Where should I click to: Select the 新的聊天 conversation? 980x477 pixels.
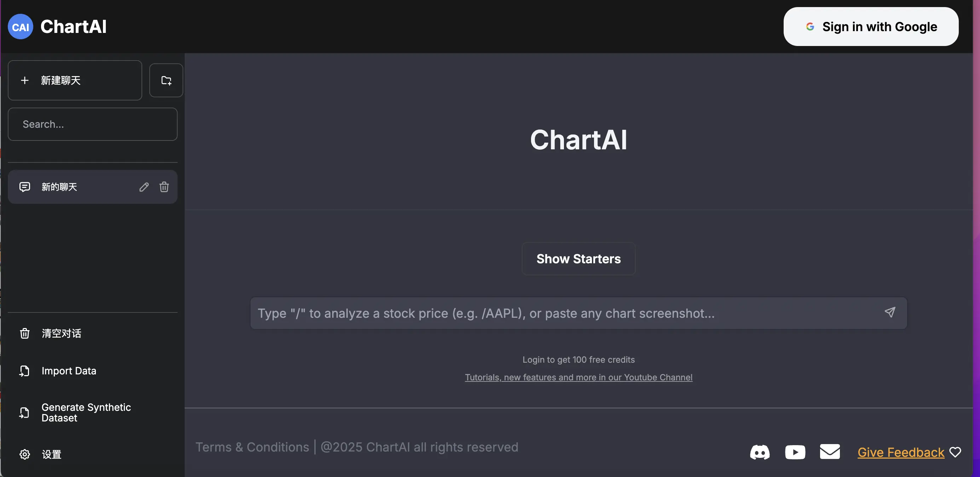point(76,187)
